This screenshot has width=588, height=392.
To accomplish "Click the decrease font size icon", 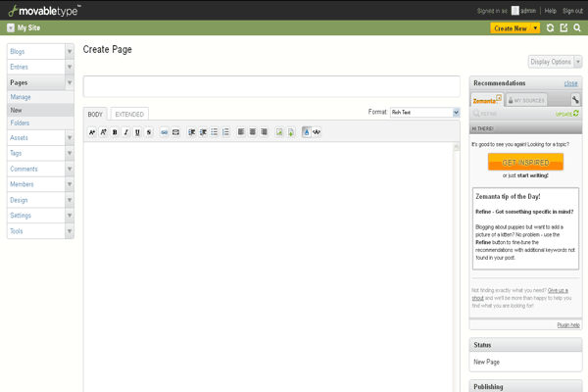I will (x=92, y=132).
